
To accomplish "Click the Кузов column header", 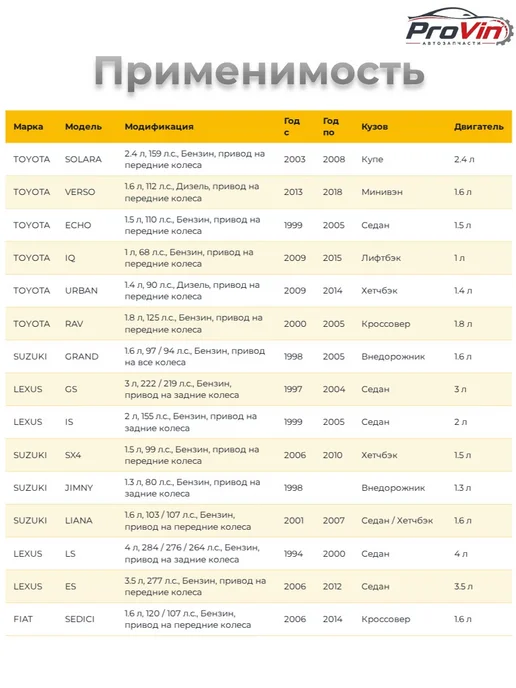I will tap(375, 127).
